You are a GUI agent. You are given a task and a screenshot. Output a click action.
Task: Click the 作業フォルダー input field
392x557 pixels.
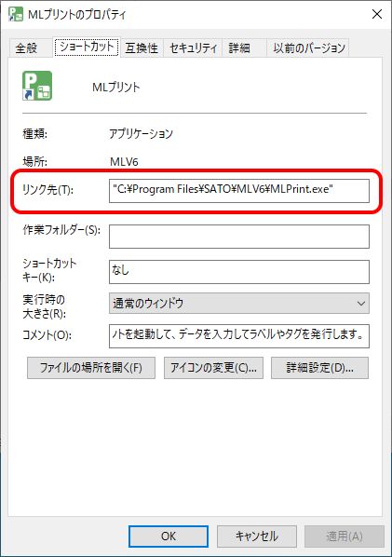coord(239,237)
